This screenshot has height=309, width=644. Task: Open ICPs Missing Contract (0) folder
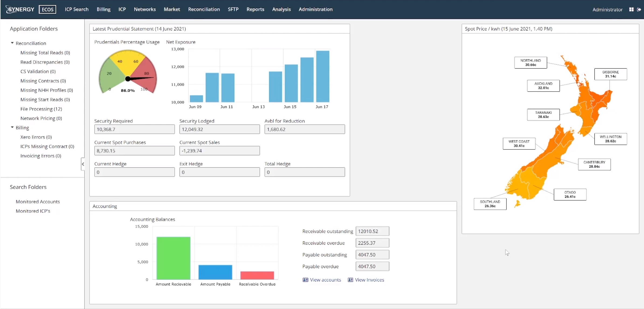point(47,146)
